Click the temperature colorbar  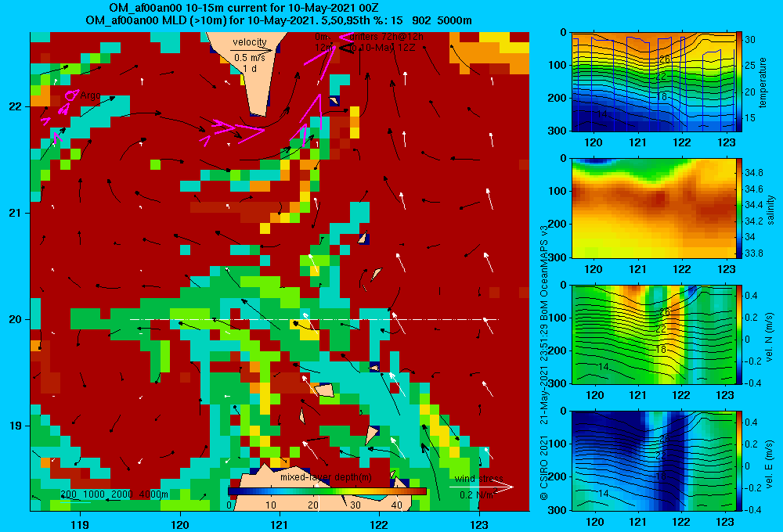tap(738, 82)
